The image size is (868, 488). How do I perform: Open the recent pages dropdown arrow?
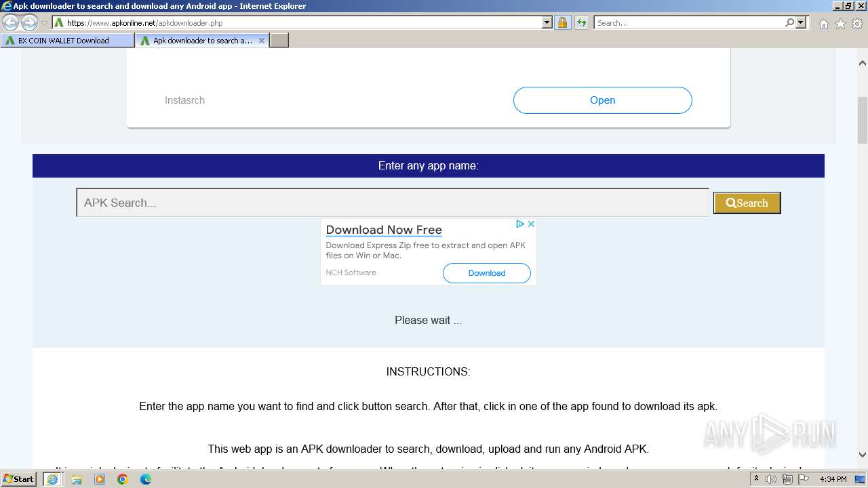tap(45, 22)
